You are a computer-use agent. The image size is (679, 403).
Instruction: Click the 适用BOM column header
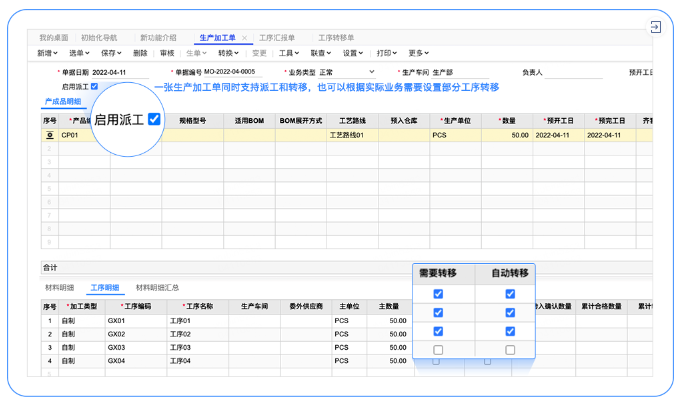[x=249, y=121]
